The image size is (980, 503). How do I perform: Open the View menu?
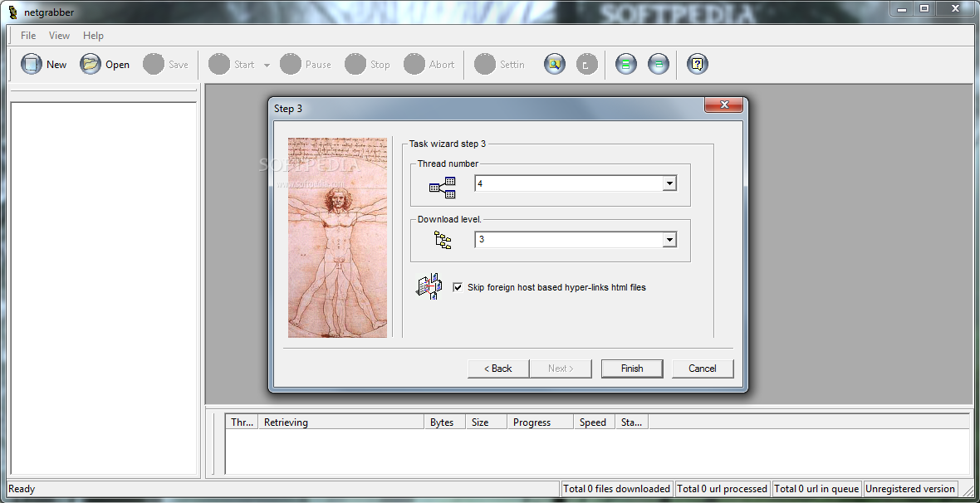59,36
